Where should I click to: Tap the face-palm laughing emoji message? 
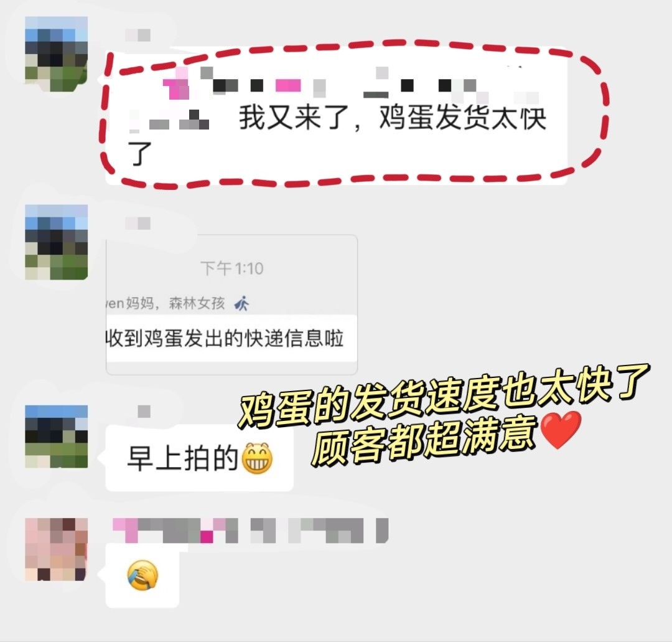(142, 575)
